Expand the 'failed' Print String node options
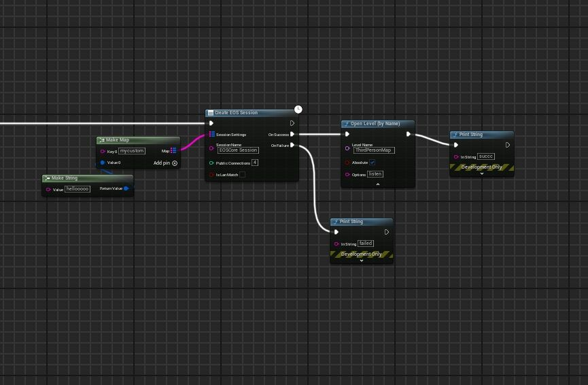The width and height of the screenshot is (588, 385). click(x=361, y=261)
